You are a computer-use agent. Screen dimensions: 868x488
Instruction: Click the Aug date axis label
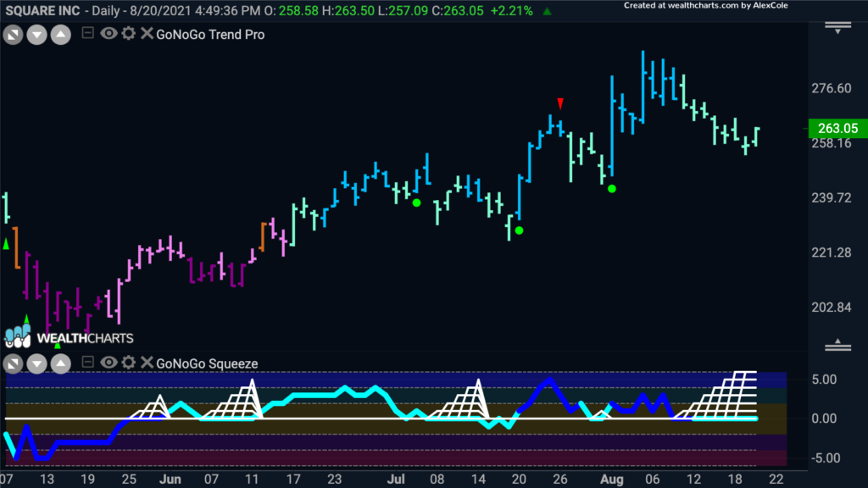612,480
